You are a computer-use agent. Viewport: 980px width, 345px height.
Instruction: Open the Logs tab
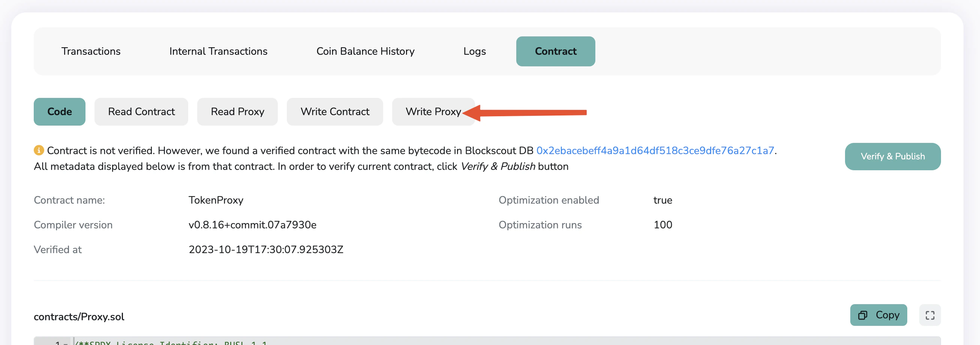474,51
